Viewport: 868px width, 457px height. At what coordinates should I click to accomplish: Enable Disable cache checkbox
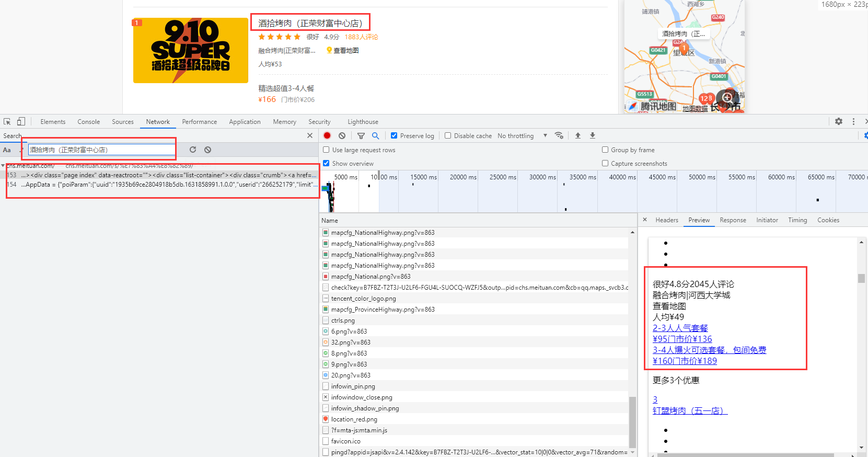(448, 135)
